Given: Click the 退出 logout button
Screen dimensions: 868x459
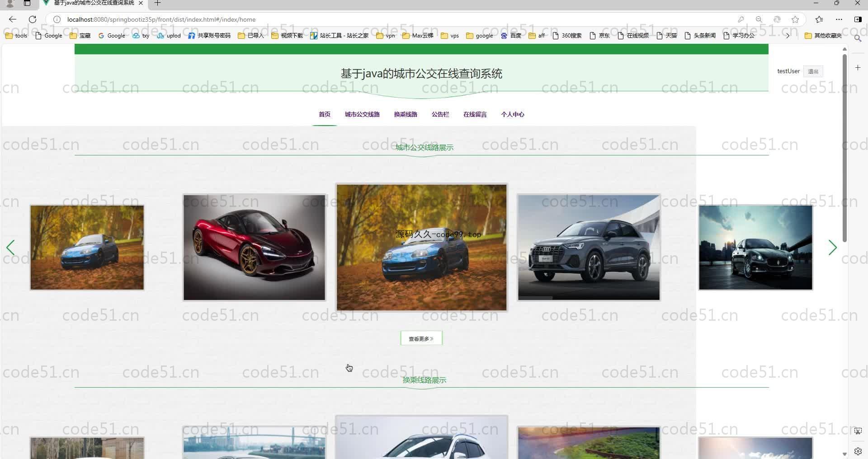Looking at the screenshot, I should point(813,71).
